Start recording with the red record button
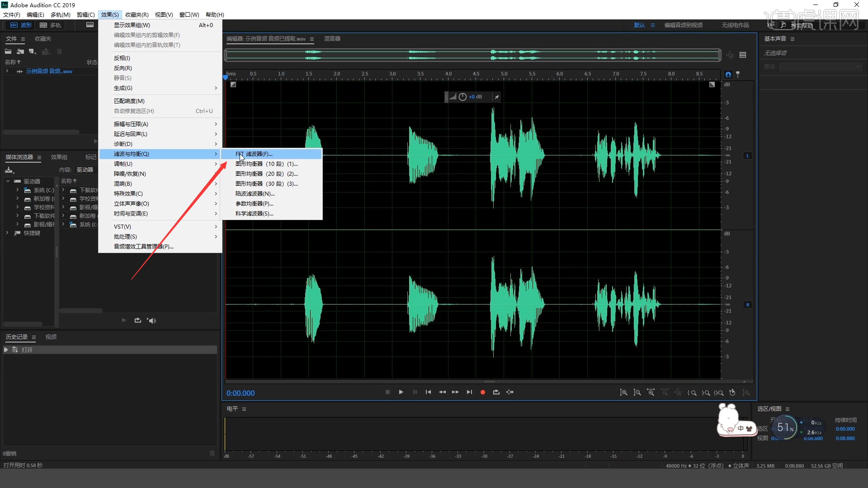Viewport: 868px width, 488px height. (483, 392)
